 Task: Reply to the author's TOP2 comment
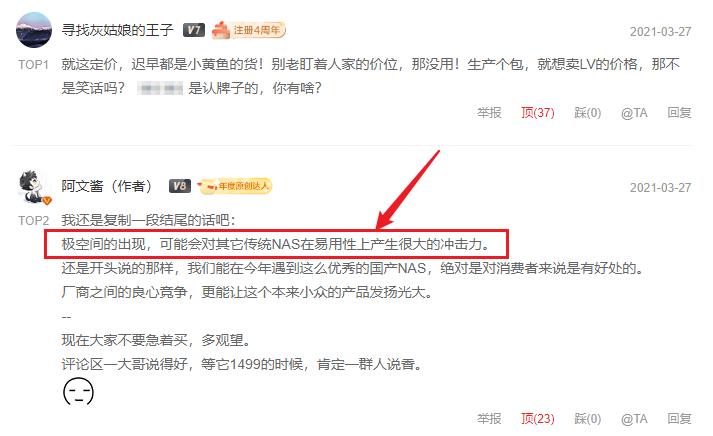click(679, 418)
